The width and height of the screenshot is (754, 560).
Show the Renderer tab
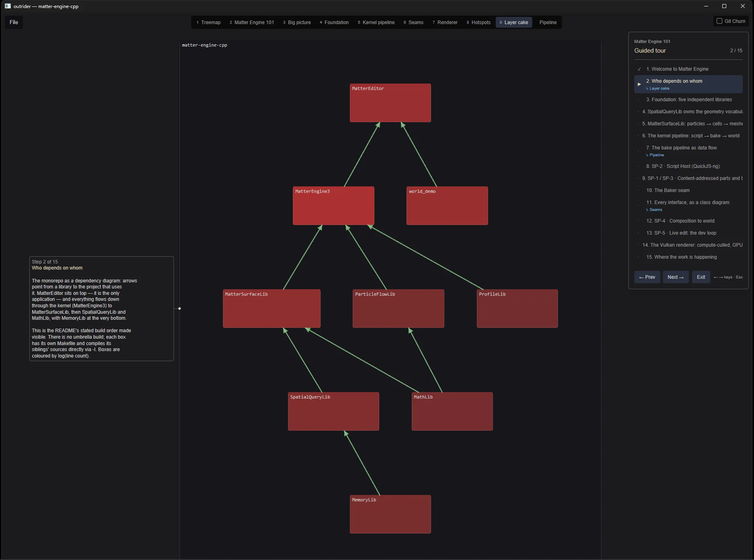445,22
